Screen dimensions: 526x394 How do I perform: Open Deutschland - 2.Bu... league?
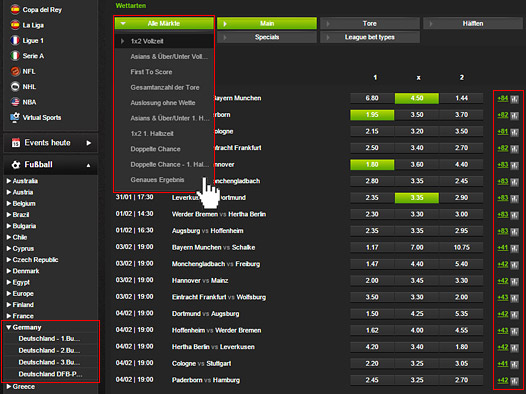click(49, 350)
